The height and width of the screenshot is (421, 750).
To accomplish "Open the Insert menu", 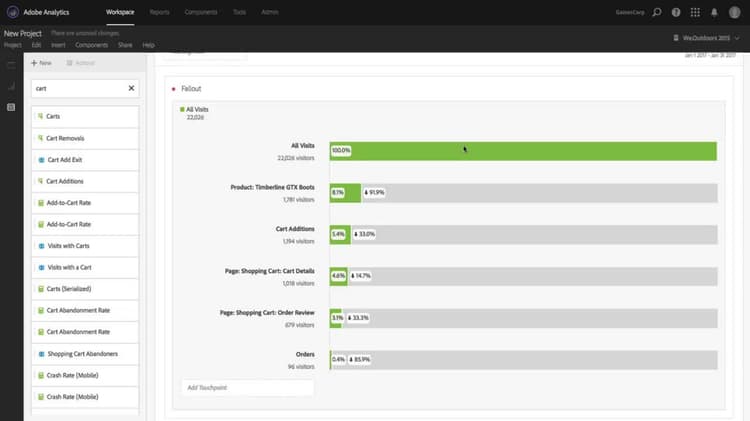I will (x=58, y=45).
